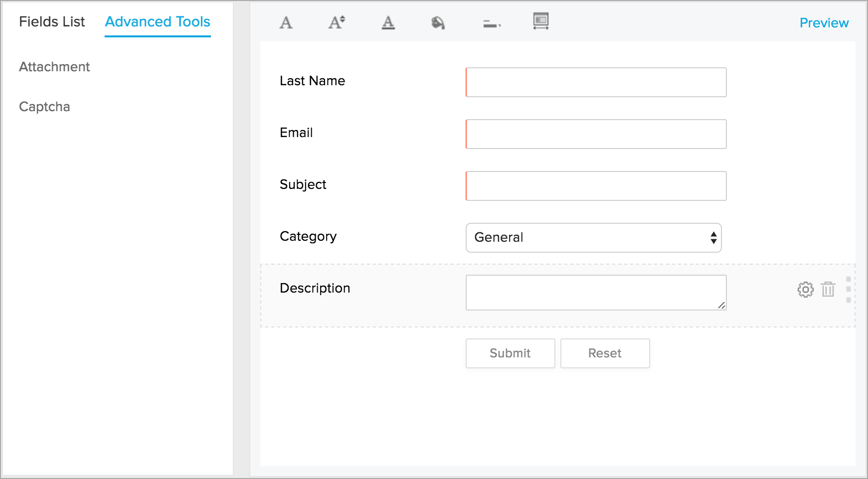Click into the Last Name input field
868x479 pixels.
(596, 82)
